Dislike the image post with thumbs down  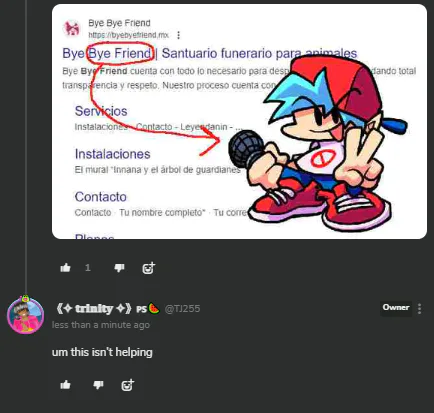pos(119,268)
